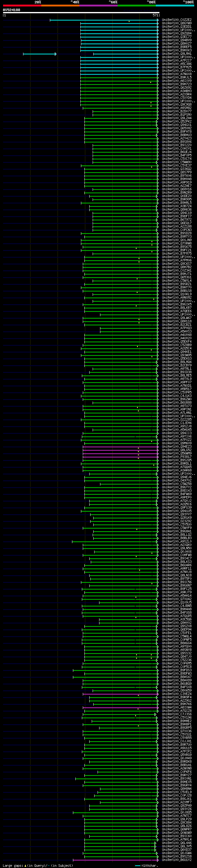Select label UniRef100_Q94EZ3
The image size is (197, 868).
click(176, 447)
